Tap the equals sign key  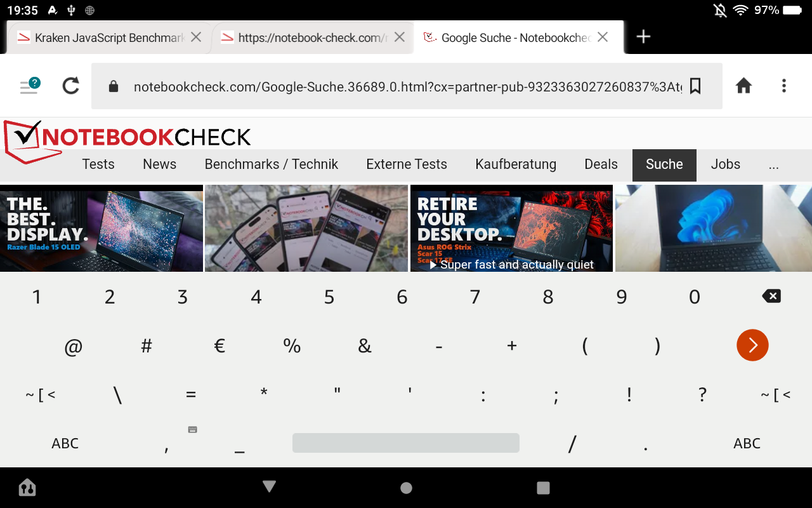point(191,395)
